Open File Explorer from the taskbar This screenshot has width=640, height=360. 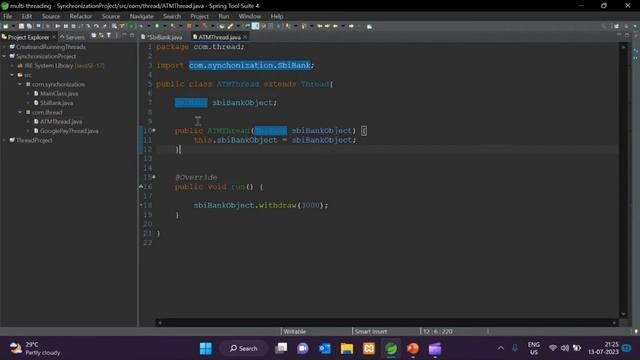[347, 349]
